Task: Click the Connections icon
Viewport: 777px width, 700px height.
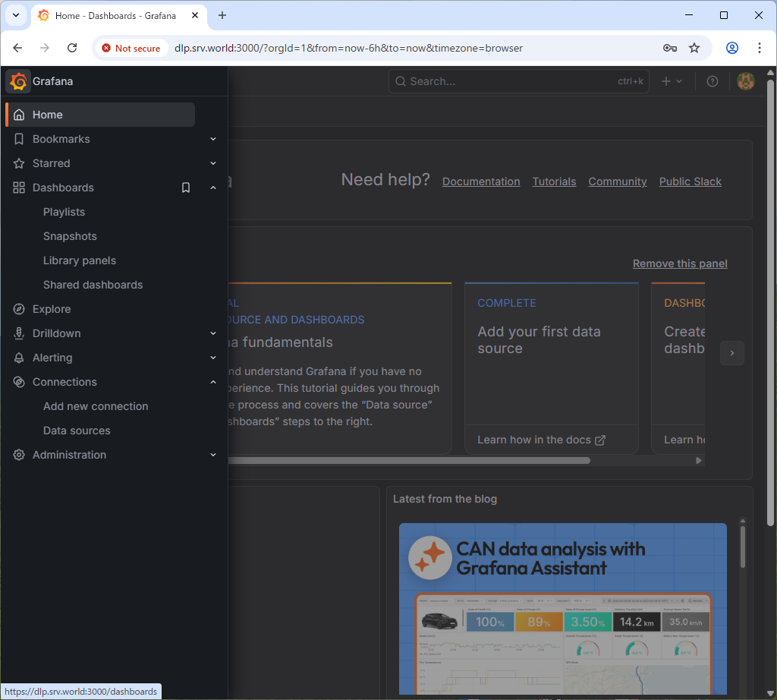Action: click(19, 382)
